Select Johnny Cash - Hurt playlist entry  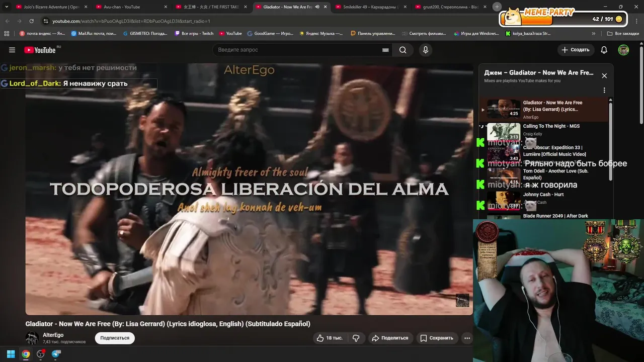tap(543, 199)
